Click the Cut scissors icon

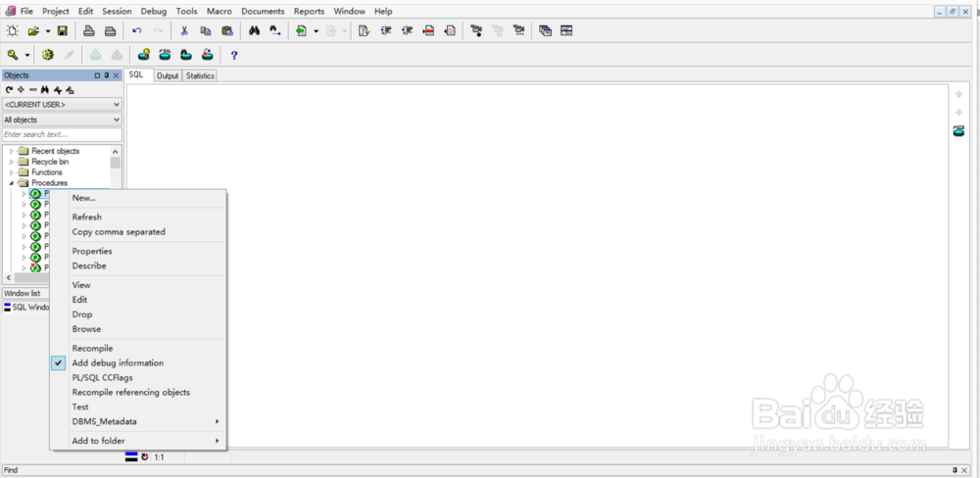(x=184, y=30)
